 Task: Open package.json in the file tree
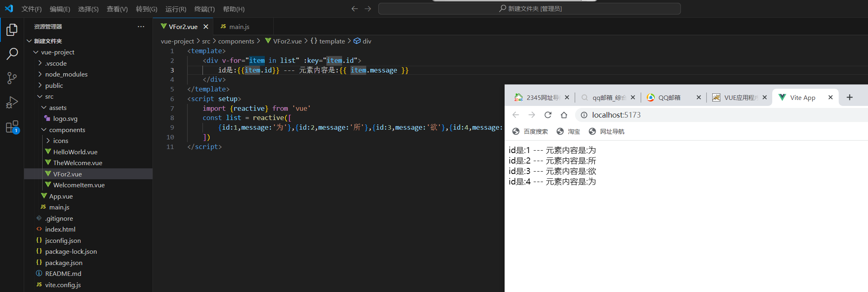[x=64, y=263]
